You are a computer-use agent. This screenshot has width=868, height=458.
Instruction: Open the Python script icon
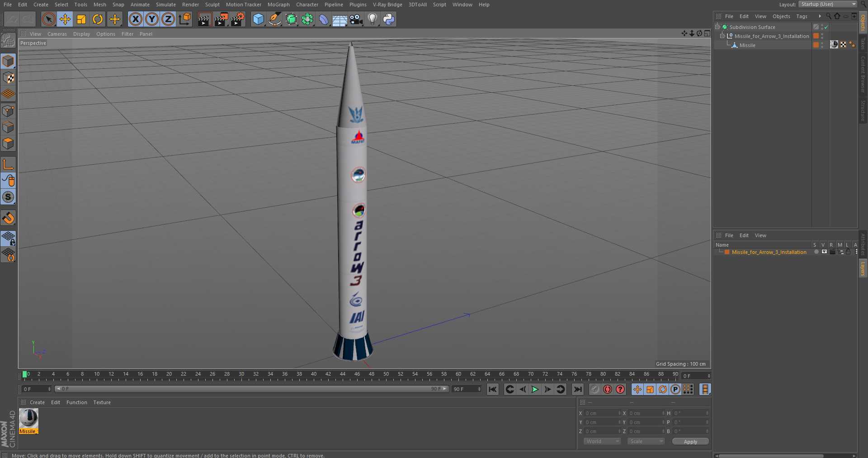pyautogui.click(x=389, y=19)
